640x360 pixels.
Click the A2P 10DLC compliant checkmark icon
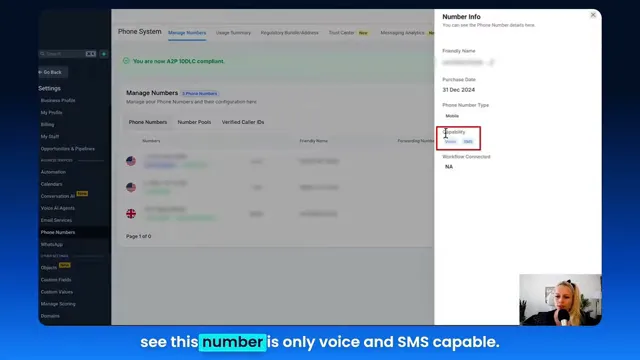126,61
